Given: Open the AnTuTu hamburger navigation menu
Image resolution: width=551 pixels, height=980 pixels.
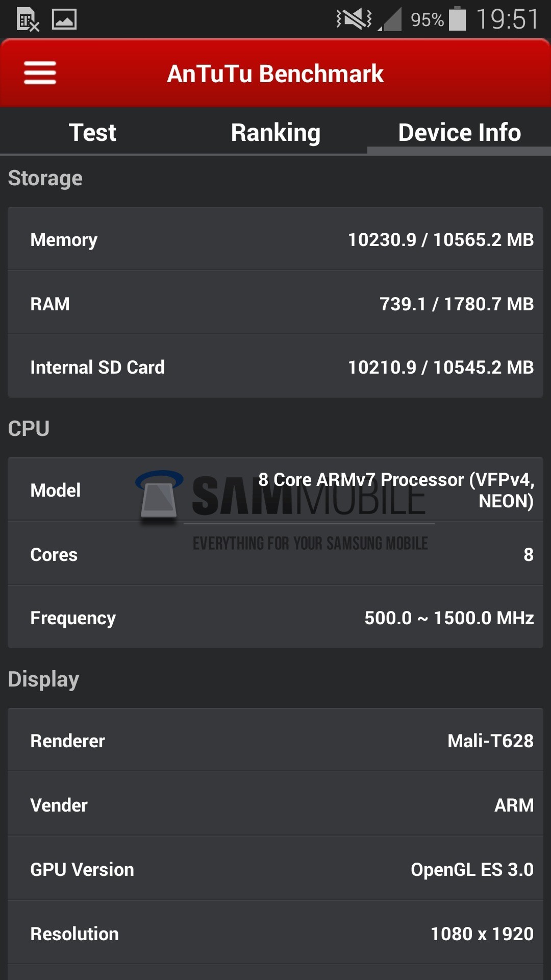Looking at the screenshot, I should 40,72.
